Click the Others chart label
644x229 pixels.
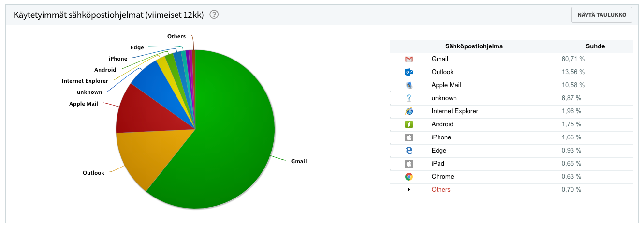point(176,36)
